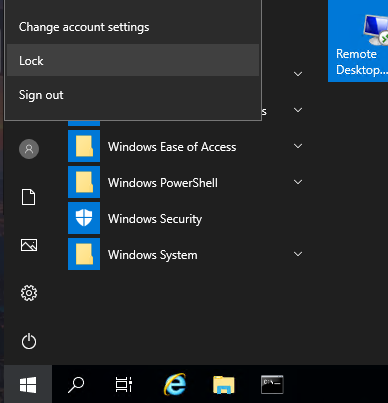Open Documents from the Start sidebar

(29, 197)
